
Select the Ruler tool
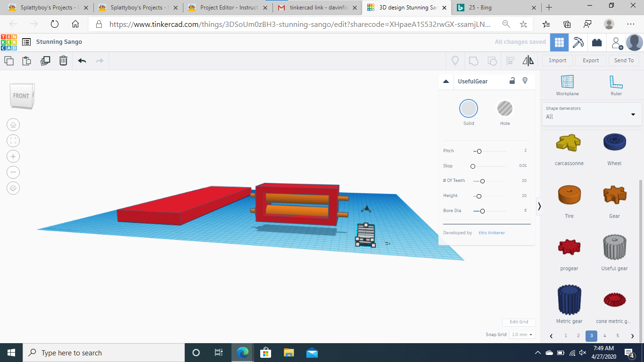tap(616, 85)
